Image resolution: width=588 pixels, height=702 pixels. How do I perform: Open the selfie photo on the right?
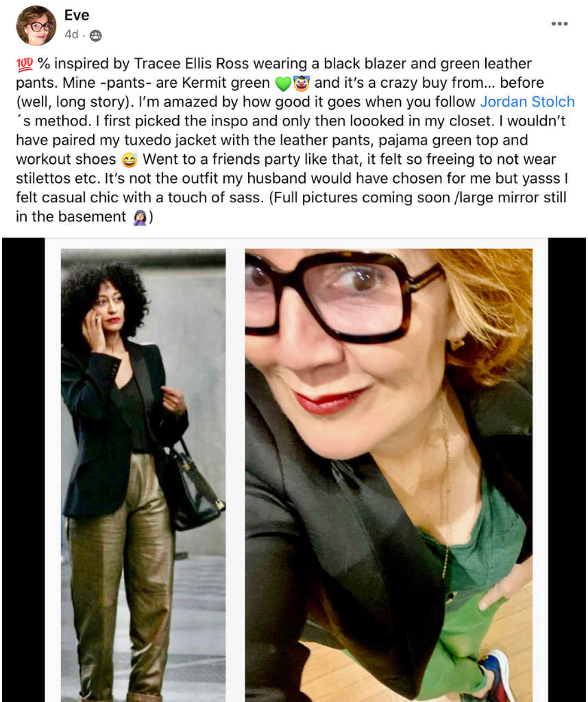[389, 475]
